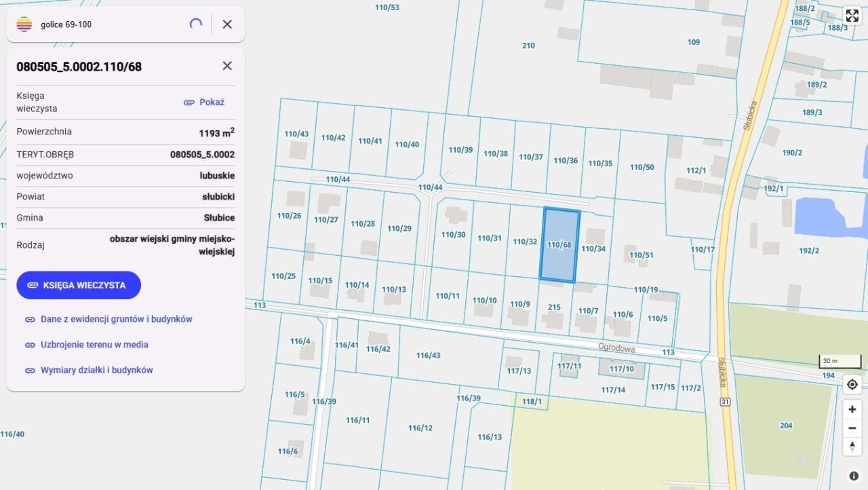Click the search input 'golice 69-100'

[x=108, y=24]
